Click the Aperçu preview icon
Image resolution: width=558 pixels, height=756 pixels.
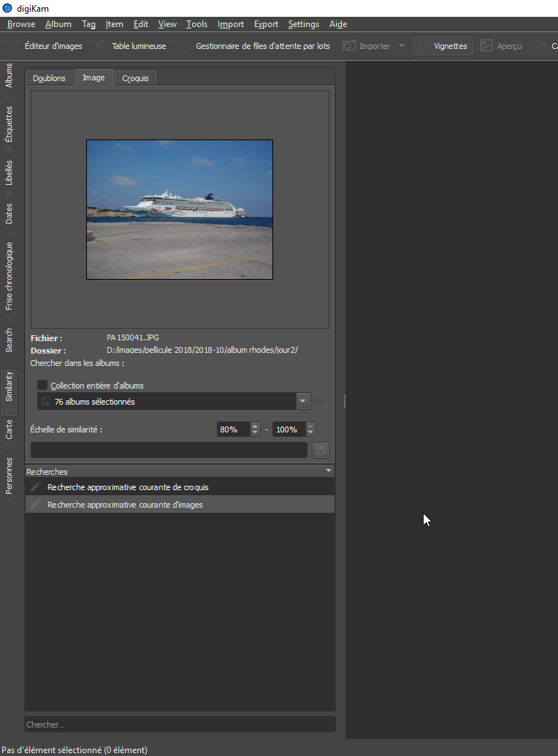coord(486,46)
